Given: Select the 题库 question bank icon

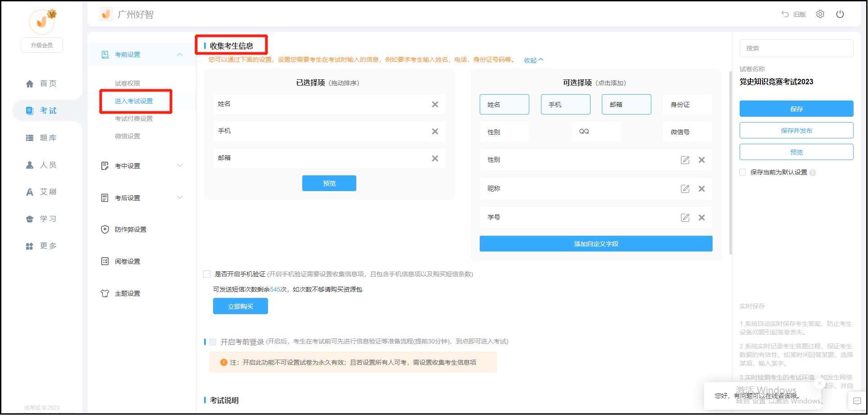Looking at the screenshot, I should [30, 137].
